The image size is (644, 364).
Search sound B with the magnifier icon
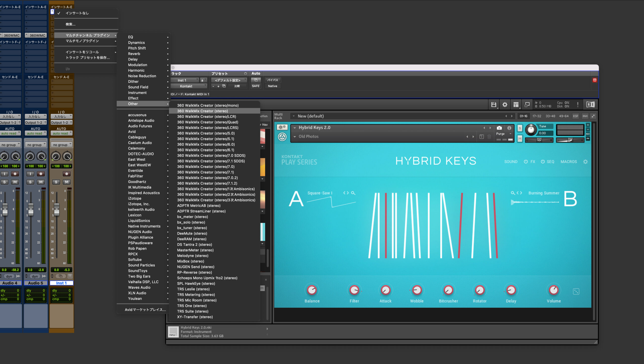coord(513,193)
